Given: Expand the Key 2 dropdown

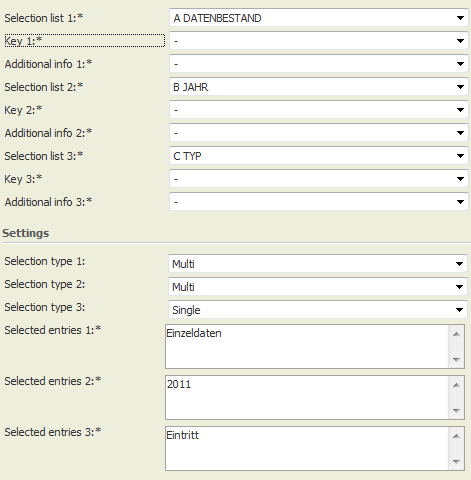Looking at the screenshot, I should click(x=318, y=110).
